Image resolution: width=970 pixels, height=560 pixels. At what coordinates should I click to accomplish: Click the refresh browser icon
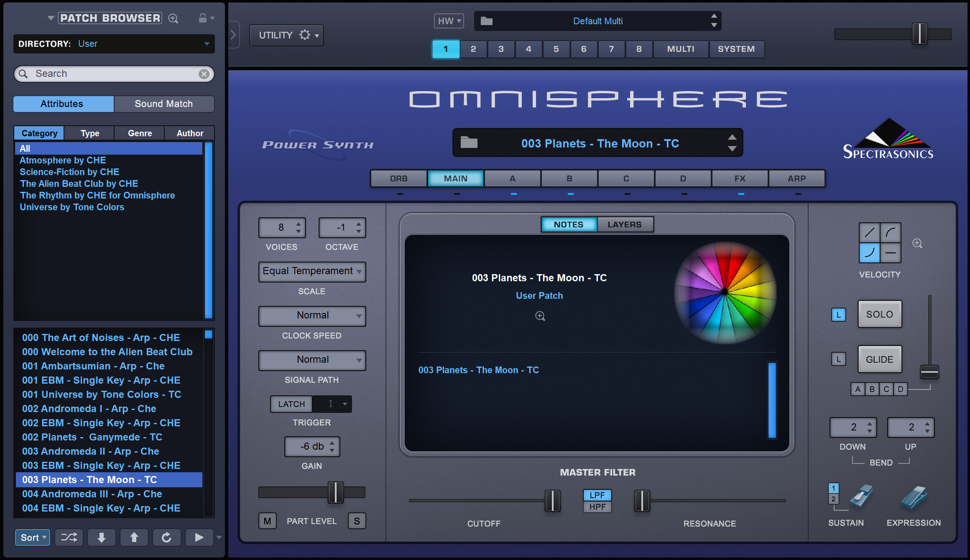click(166, 537)
